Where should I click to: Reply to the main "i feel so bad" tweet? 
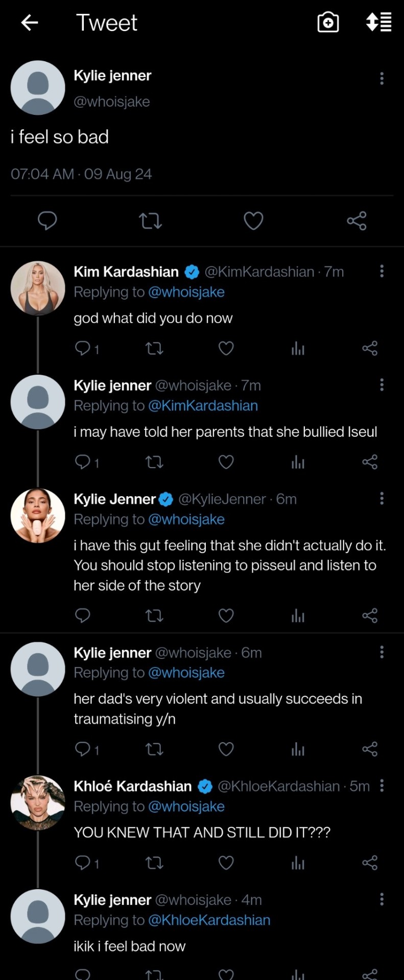tap(47, 221)
